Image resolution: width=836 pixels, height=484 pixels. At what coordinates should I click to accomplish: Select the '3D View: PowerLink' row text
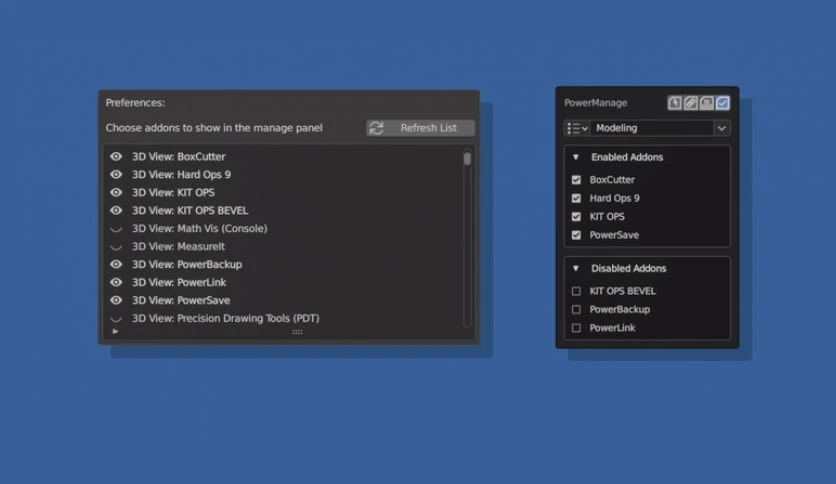click(179, 283)
